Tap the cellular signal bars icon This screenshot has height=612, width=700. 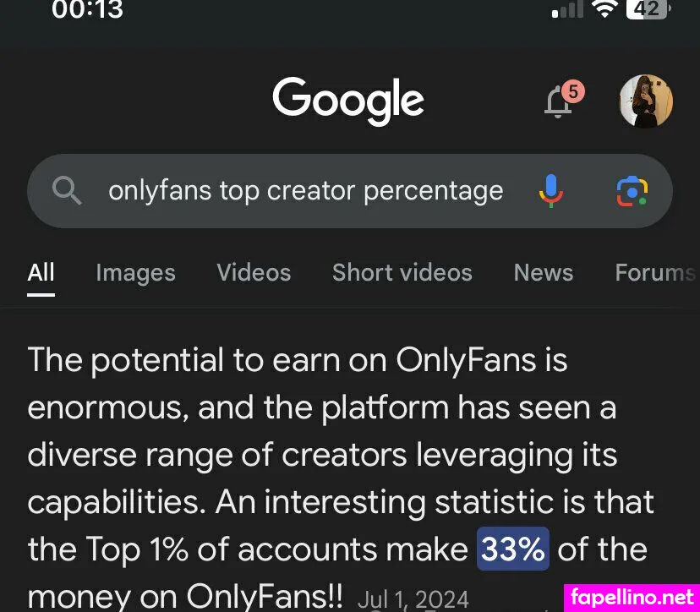coord(567,10)
